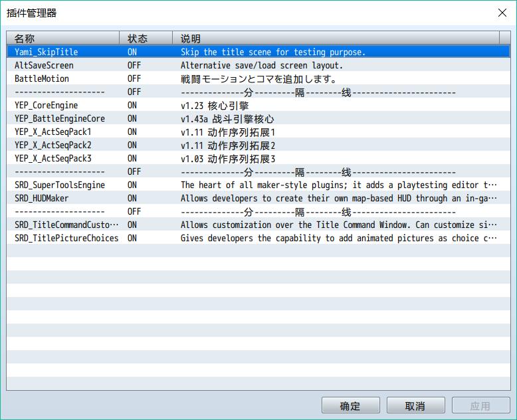Click the 名称 column header

pos(63,39)
